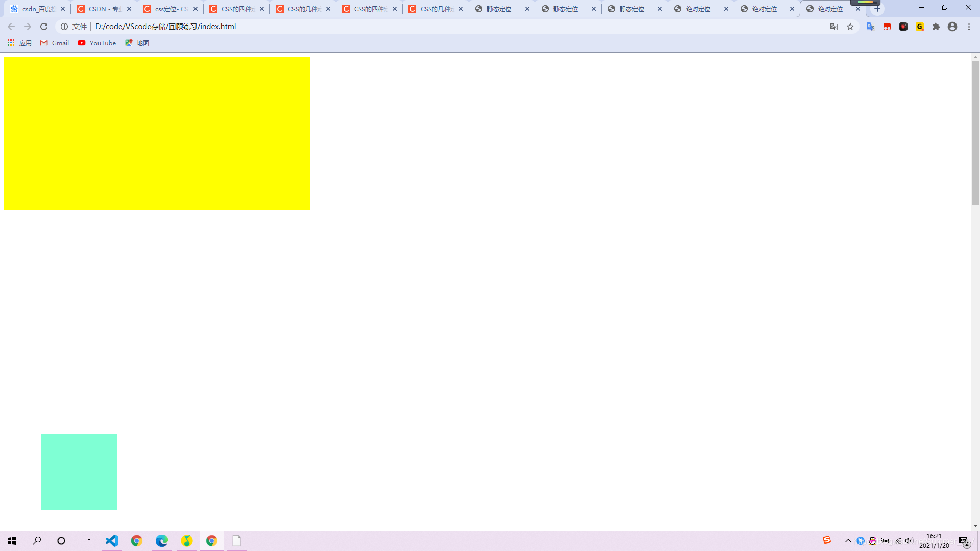Open the Chrome three-dot menu
Image resolution: width=980 pixels, height=551 pixels.
tap(969, 27)
